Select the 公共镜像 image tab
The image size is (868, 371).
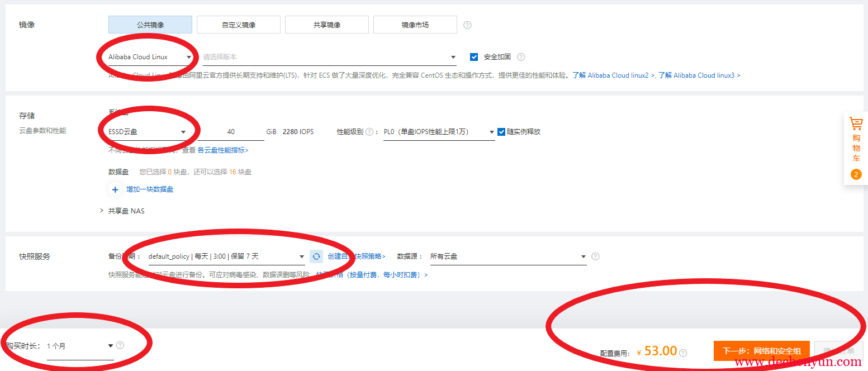[x=150, y=25]
